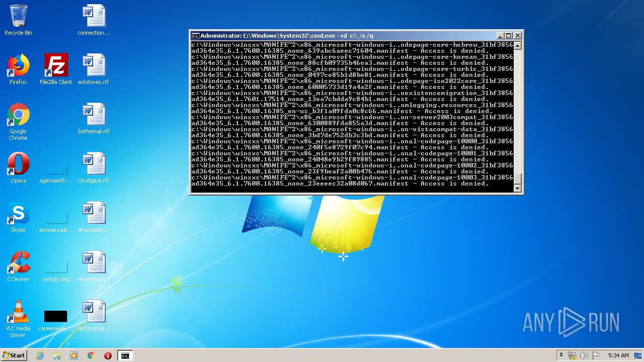The image size is (644, 362).
Task: Open VLC media player shortcut
Action: point(18,319)
